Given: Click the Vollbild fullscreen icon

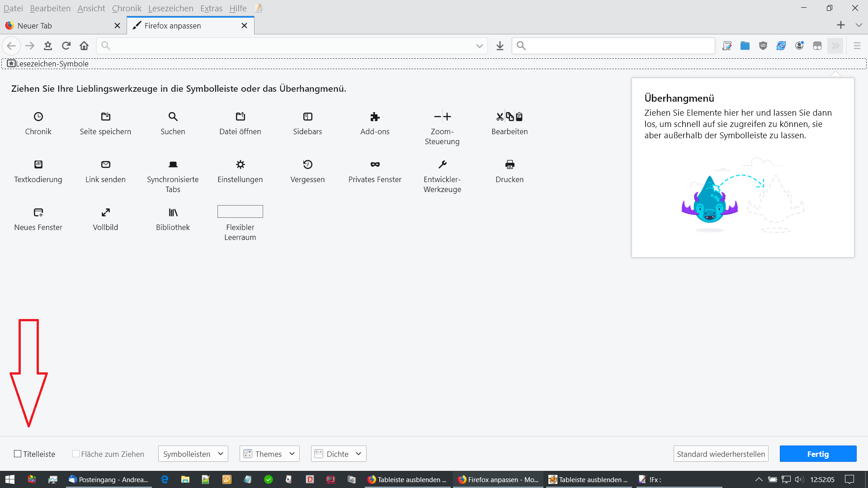Looking at the screenshot, I should click(x=105, y=212).
